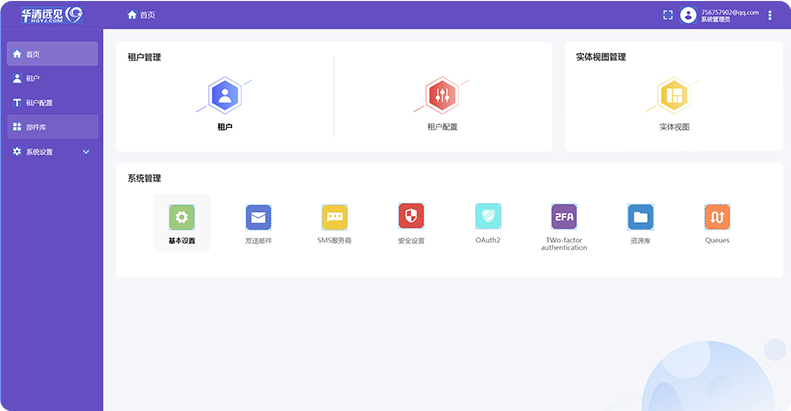Viewport: 791px width, 411px height.
Task: Open the 实体视图 hexagon icon
Action: click(673, 96)
